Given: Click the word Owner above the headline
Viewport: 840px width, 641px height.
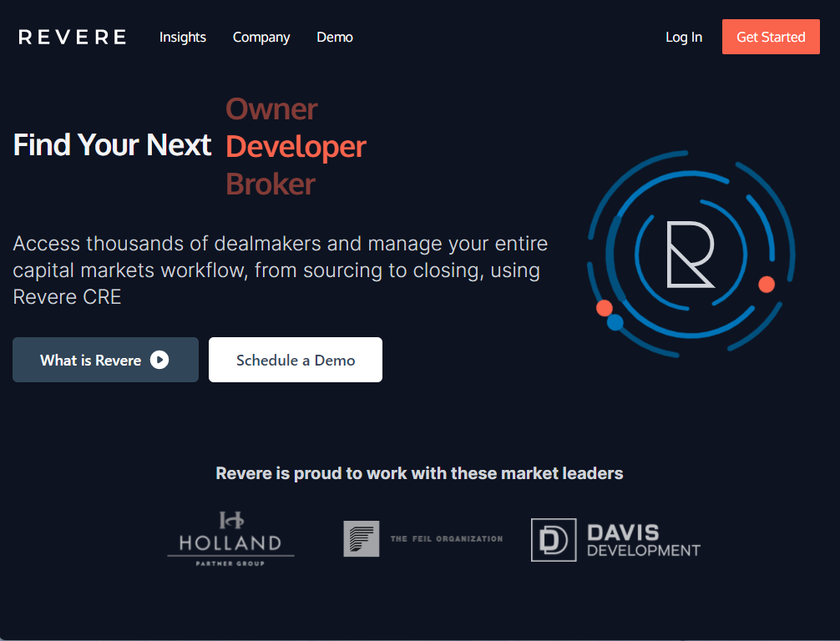Looking at the screenshot, I should [271, 109].
